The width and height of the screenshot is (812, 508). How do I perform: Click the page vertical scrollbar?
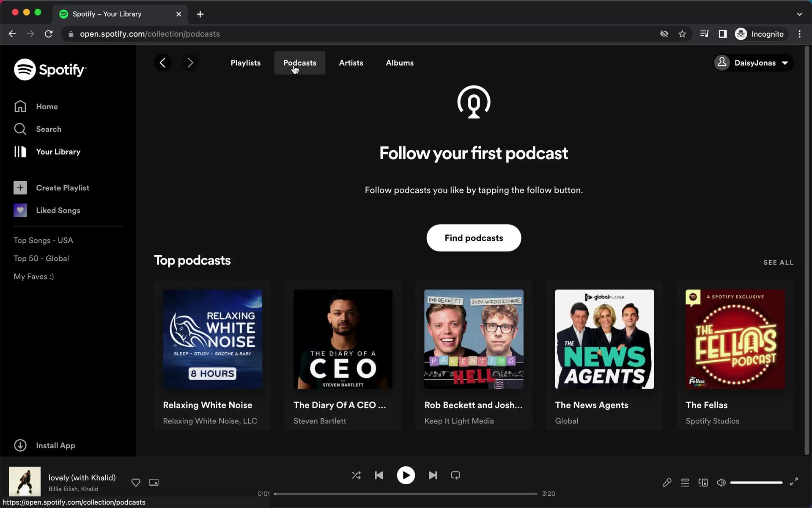(807, 250)
